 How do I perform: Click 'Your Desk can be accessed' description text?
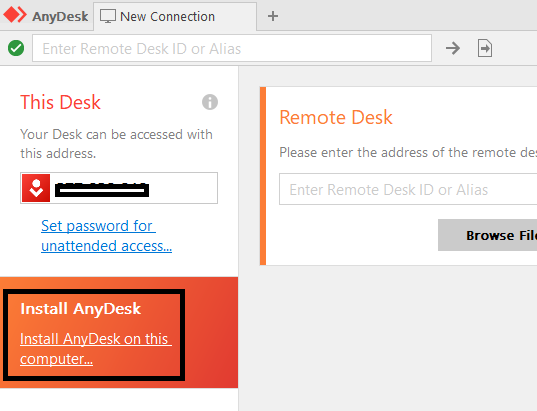click(116, 144)
